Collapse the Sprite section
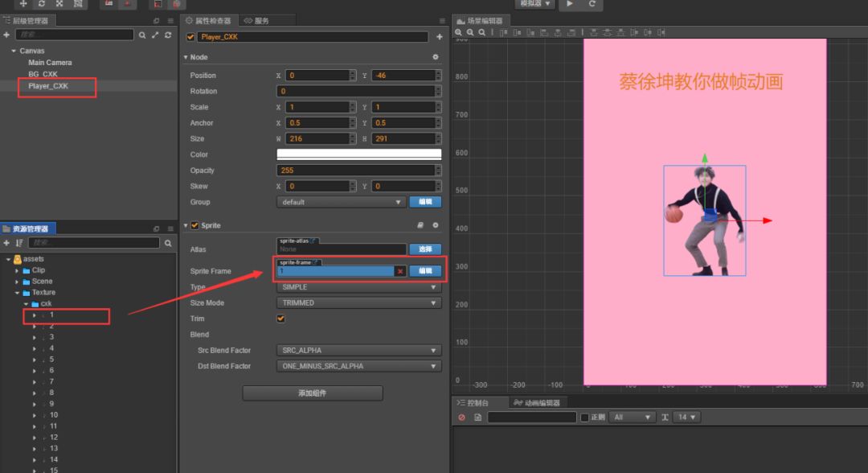The height and width of the screenshot is (473, 868). [x=186, y=225]
